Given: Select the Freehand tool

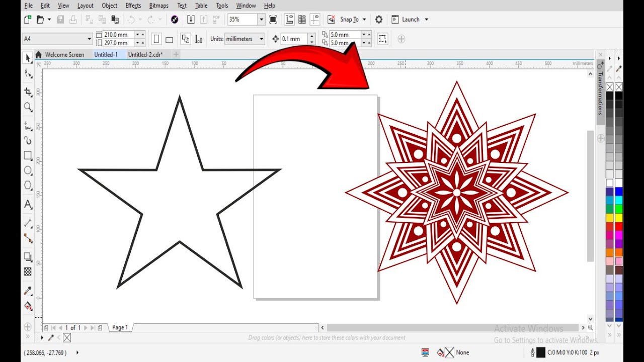Looking at the screenshot, I should [x=28, y=126].
